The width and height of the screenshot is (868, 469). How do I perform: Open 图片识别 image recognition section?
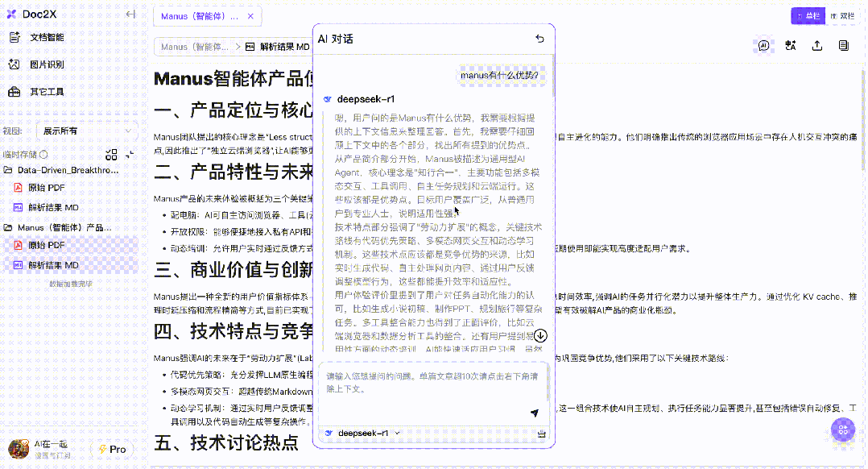coord(47,64)
